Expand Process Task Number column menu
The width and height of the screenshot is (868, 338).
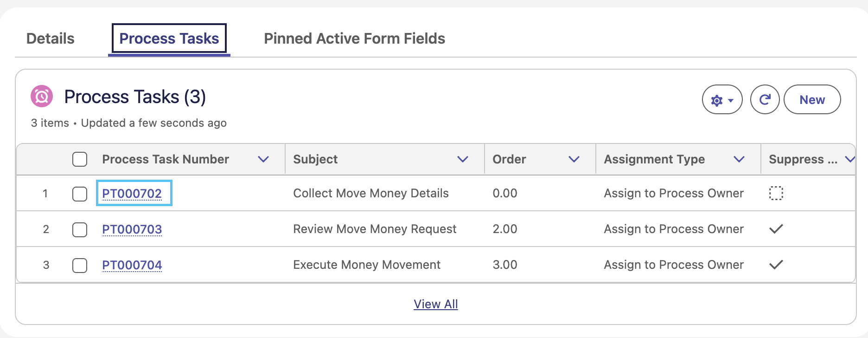pos(263,159)
